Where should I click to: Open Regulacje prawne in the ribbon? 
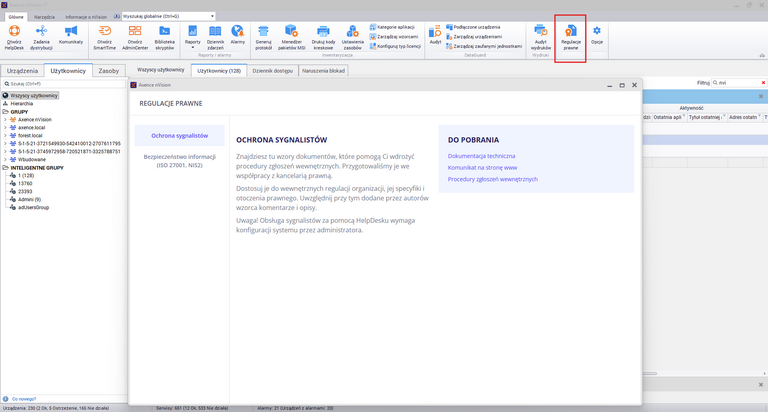[571, 37]
